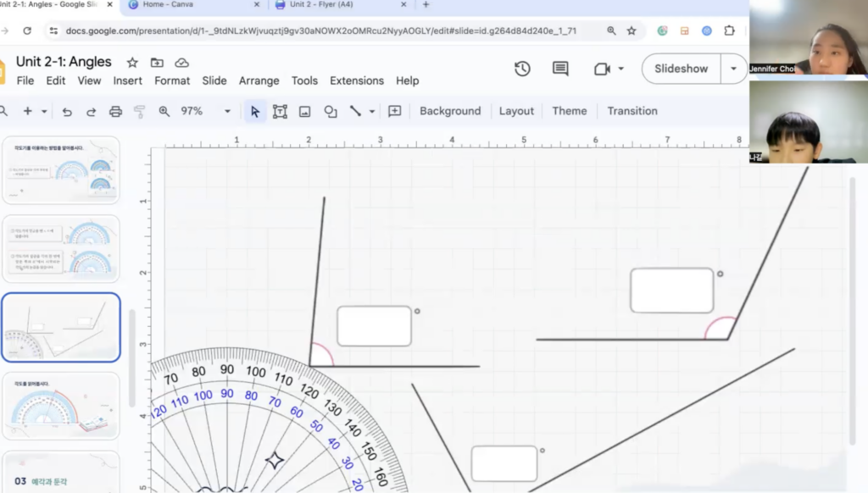Open the Layout chooser
868x493 pixels.
[x=516, y=111]
